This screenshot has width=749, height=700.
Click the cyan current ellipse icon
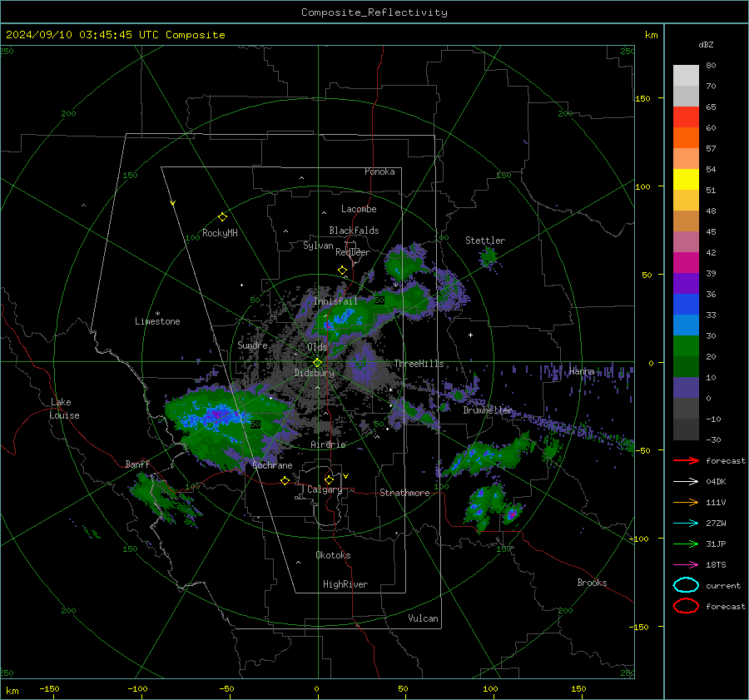(x=686, y=585)
